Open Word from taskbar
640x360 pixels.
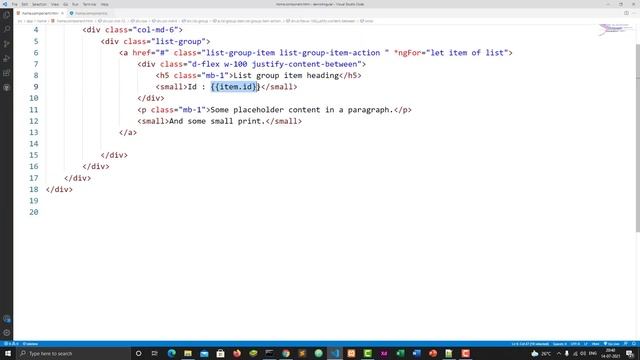[x=416, y=353]
